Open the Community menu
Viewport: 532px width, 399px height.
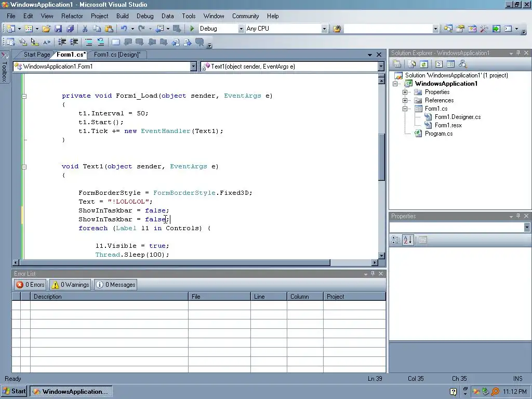pyautogui.click(x=245, y=16)
